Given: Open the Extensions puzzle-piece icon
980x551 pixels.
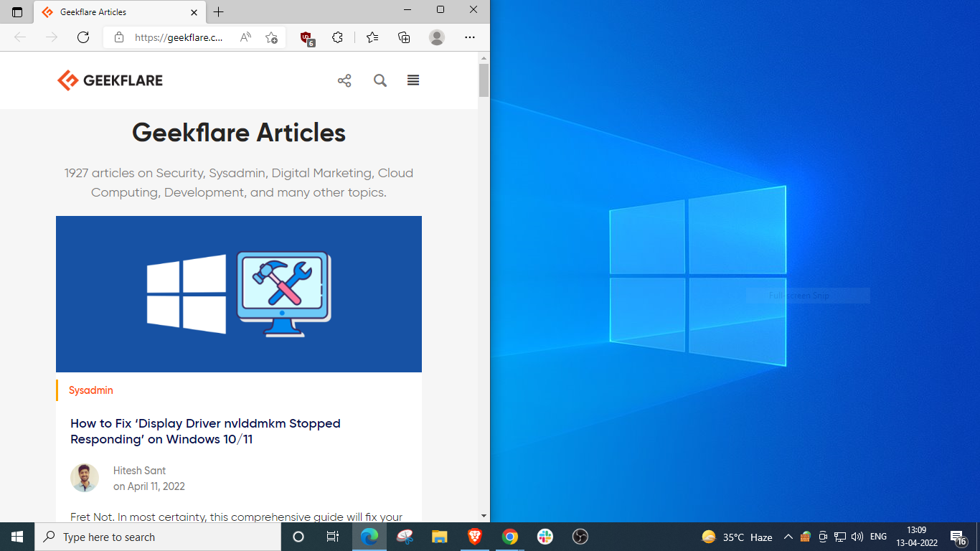Looking at the screenshot, I should pyautogui.click(x=337, y=37).
